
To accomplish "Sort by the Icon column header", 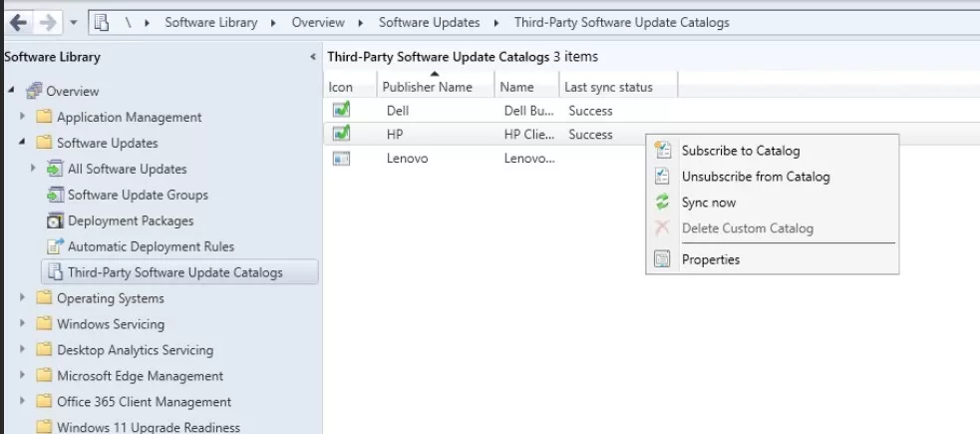I will click(351, 87).
